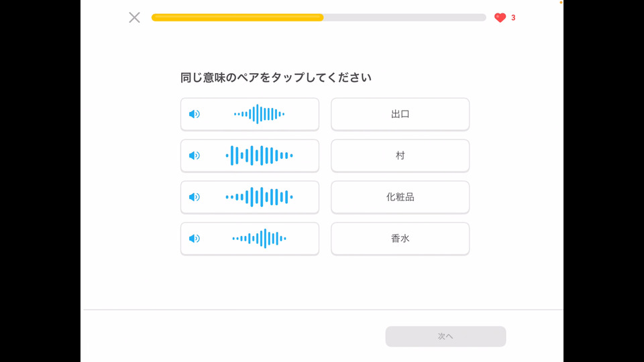Click the yellow lesson progress bar

pos(237,17)
